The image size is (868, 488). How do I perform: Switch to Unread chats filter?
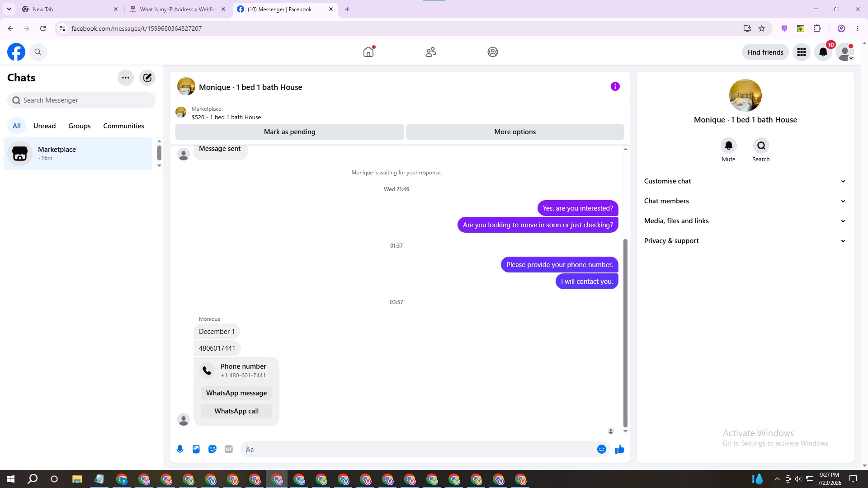click(x=44, y=126)
